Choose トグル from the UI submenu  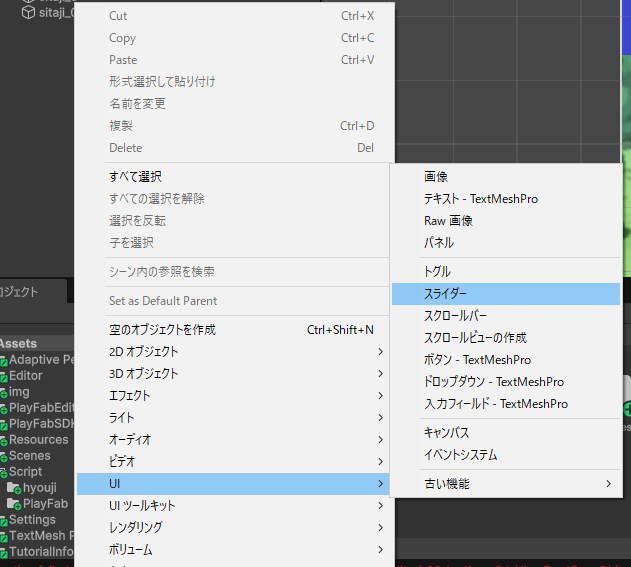[505, 272]
